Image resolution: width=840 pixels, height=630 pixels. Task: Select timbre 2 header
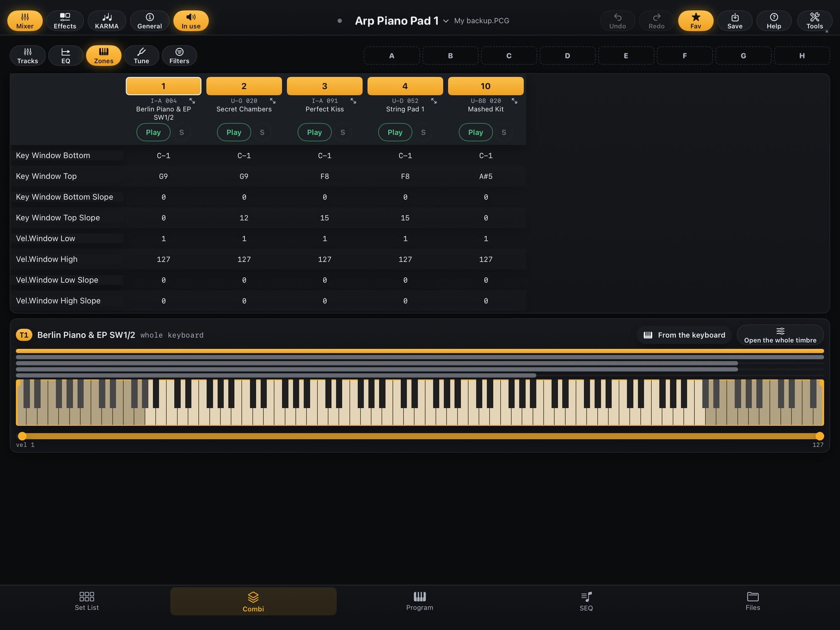[x=244, y=86]
